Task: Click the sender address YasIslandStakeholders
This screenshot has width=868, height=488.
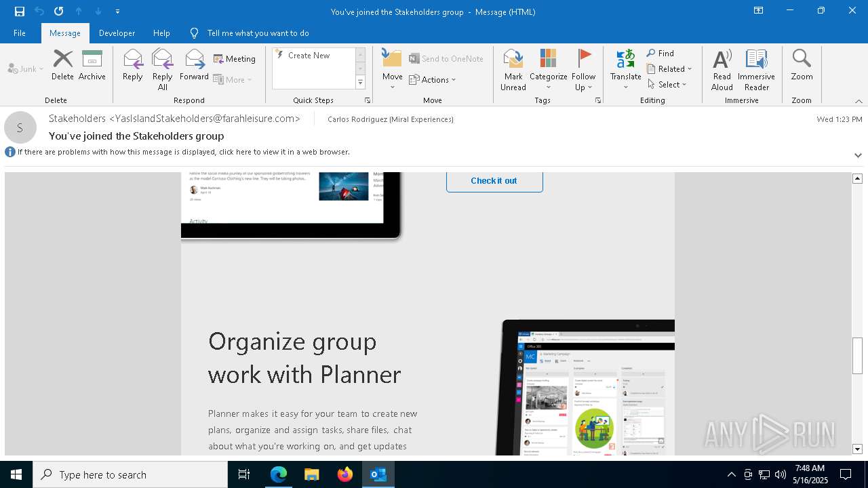Action: pos(174,119)
